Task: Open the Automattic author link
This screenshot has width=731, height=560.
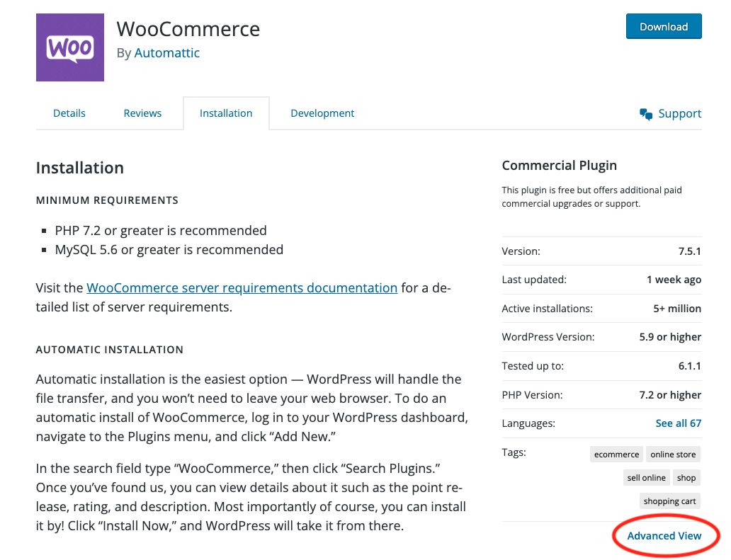Action: tap(167, 53)
